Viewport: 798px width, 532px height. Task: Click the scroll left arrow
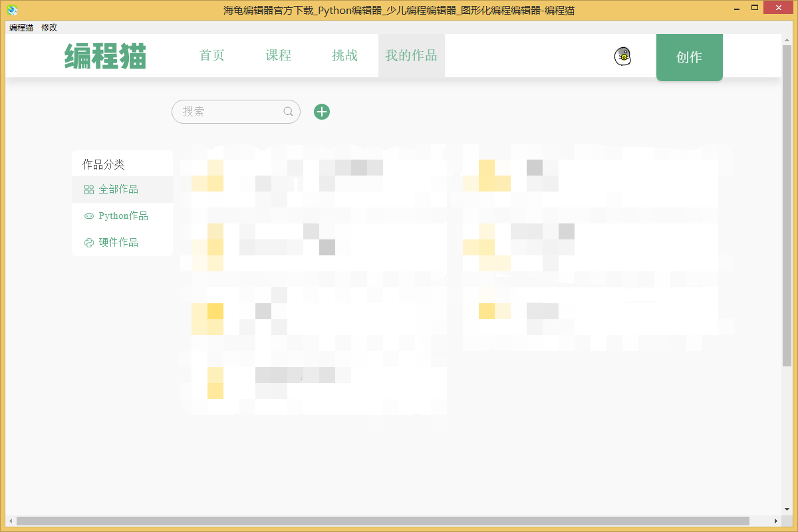pos(11,521)
